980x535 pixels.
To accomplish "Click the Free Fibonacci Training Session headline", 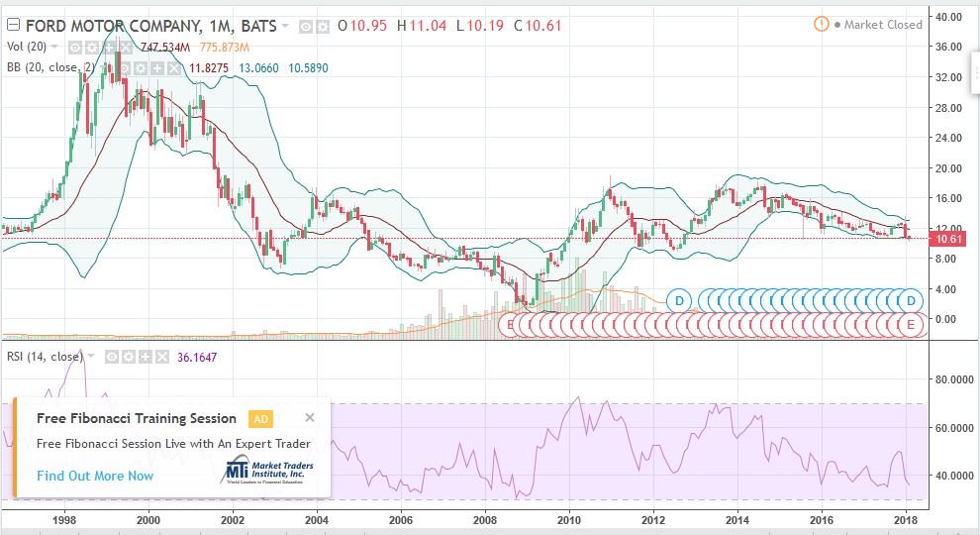I will pos(137,418).
